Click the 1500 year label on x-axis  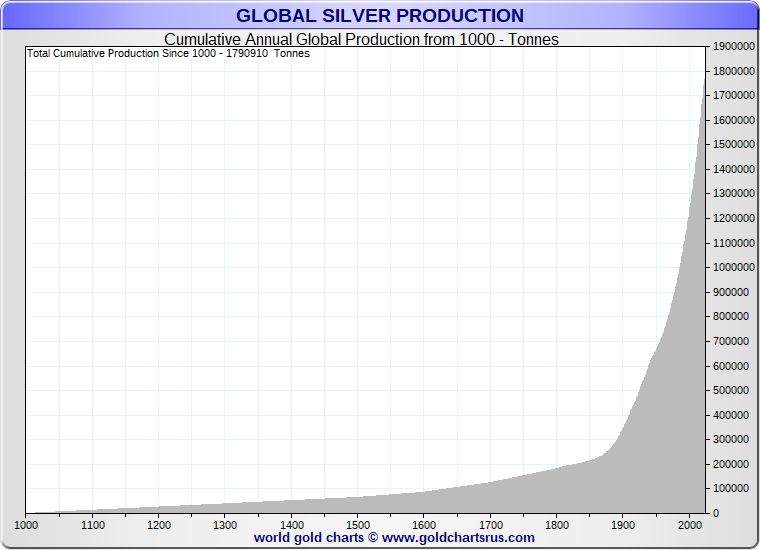pyautogui.click(x=358, y=524)
